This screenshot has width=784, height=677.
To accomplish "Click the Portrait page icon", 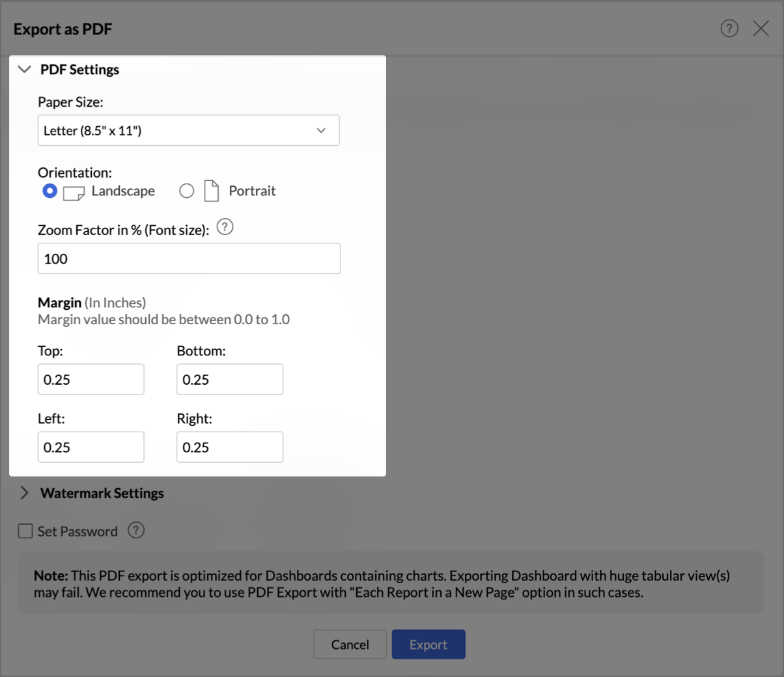I will coord(212,191).
